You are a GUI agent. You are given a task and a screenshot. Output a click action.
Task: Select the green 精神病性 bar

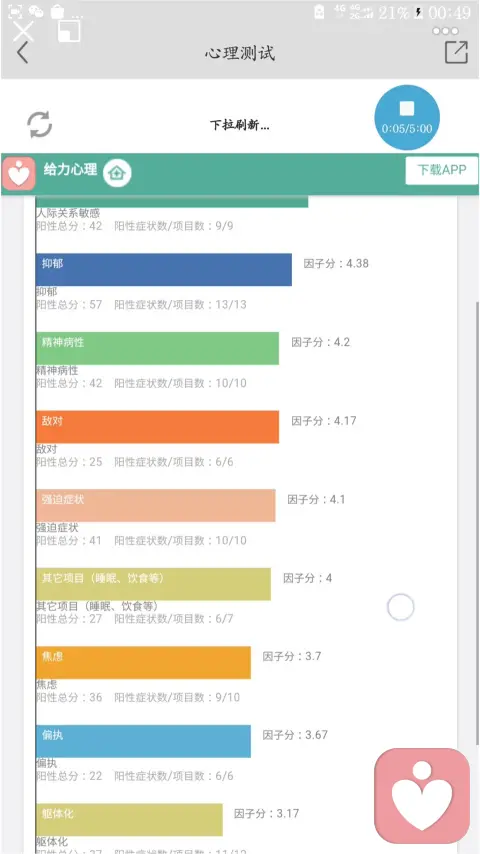pos(157,348)
